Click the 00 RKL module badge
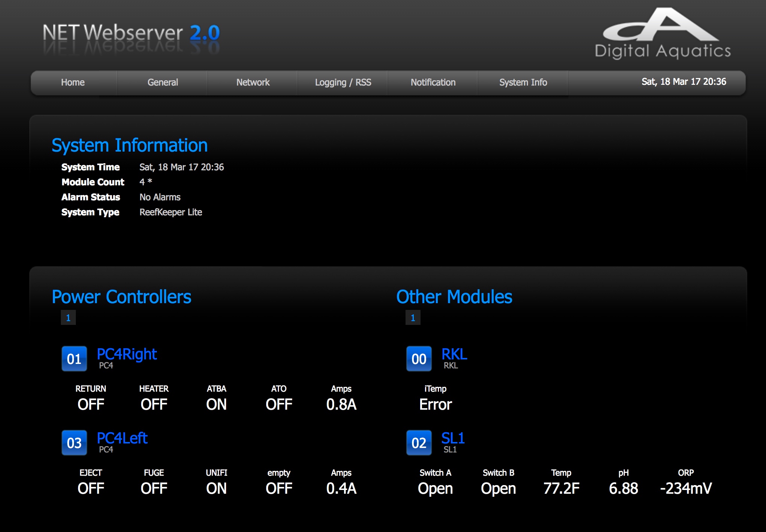766x532 pixels. (419, 359)
